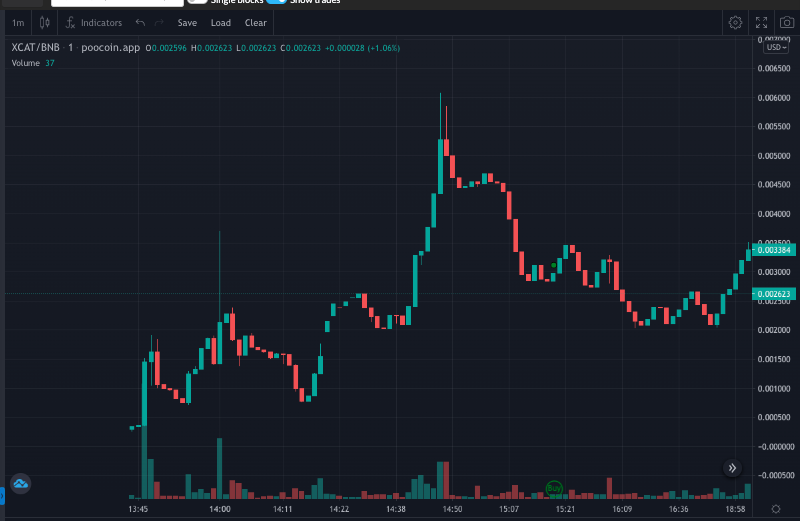Focus the white input field at top
The width and height of the screenshot is (800, 521).
pyautogui.click(x=117, y=3)
